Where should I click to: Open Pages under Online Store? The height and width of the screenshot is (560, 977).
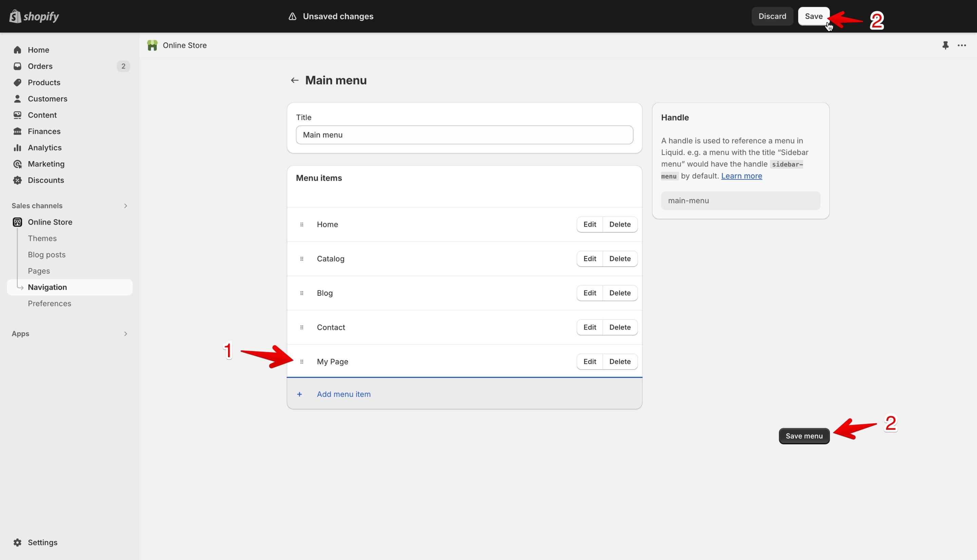coord(39,271)
